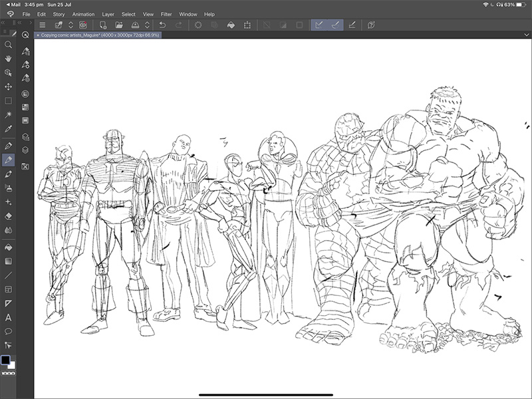The height and width of the screenshot is (399, 532).
Task: Select the Fill bucket tool in tool palette
Action: (x=8, y=247)
